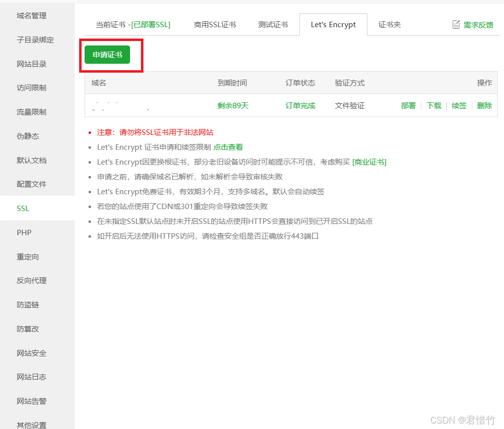Screen dimensions: 504x429
Task: Go to 子目录绑定 in sidebar
Action: (x=35, y=40)
